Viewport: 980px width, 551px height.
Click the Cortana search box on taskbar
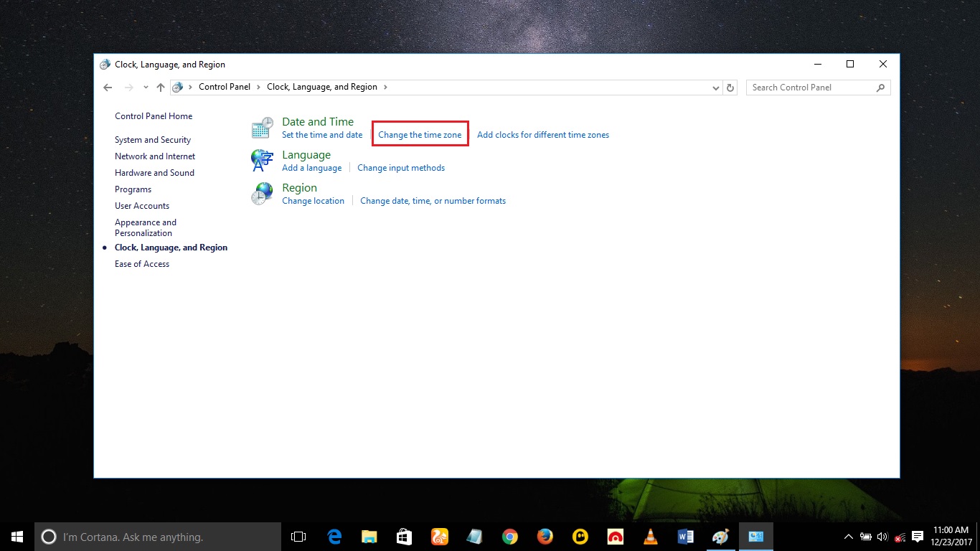coord(158,537)
